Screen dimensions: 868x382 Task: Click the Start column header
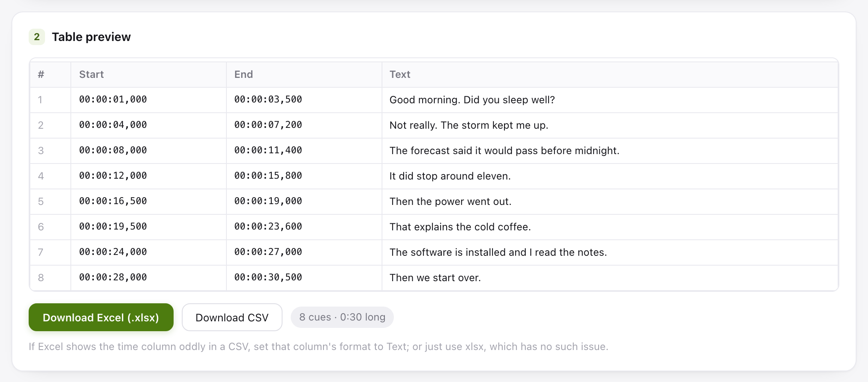(149, 75)
